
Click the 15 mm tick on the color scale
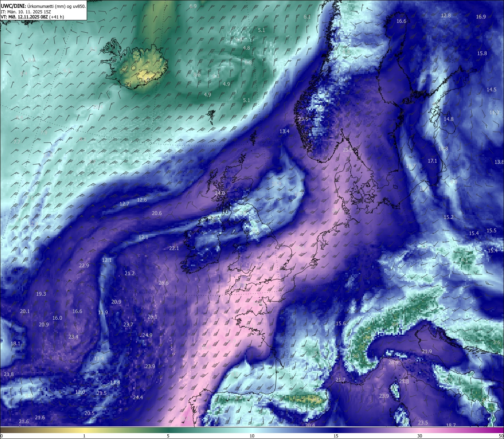[x=336, y=436]
